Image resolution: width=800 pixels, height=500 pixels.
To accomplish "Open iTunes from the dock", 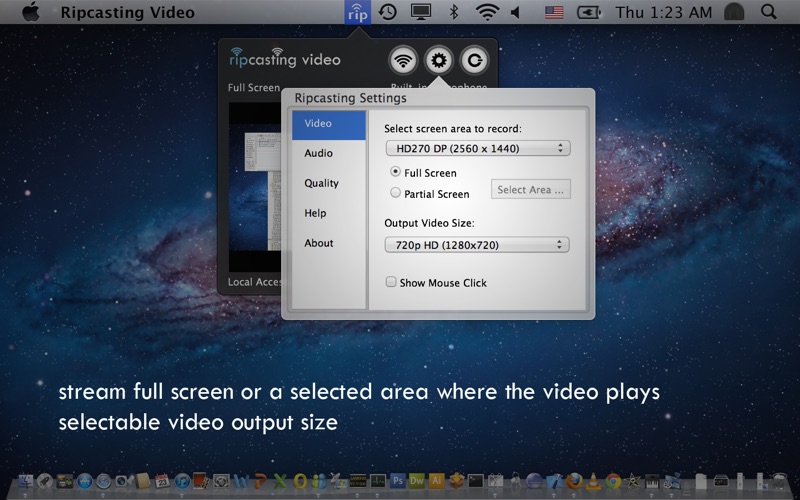I will 182,481.
